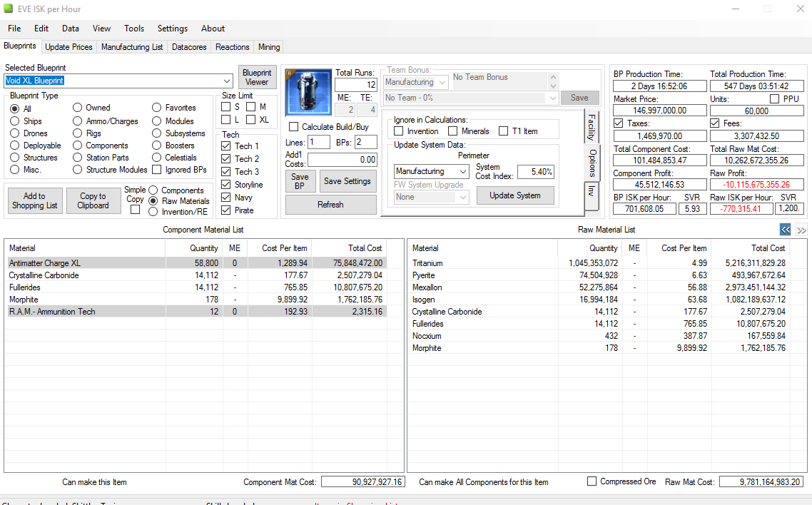The width and height of the screenshot is (812, 505).
Task: Toggle the Simple Copy checkbox
Action: [x=135, y=210]
